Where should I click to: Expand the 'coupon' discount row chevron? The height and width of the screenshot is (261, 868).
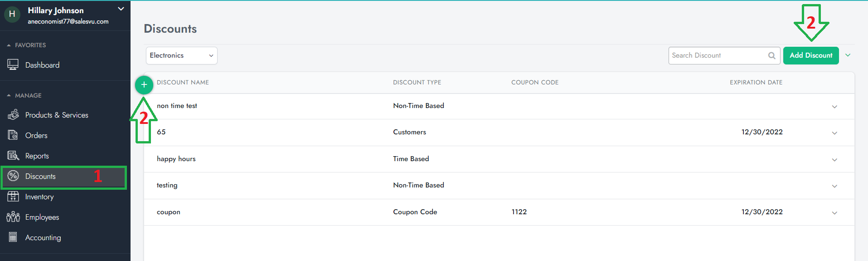coord(834,213)
